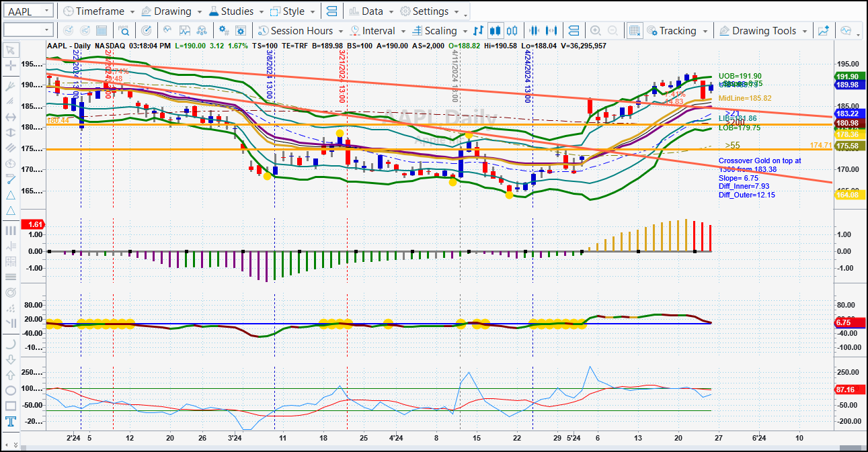Open the Data menu
This screenshot has height=452, width=868.
click(x=372, y=11)
